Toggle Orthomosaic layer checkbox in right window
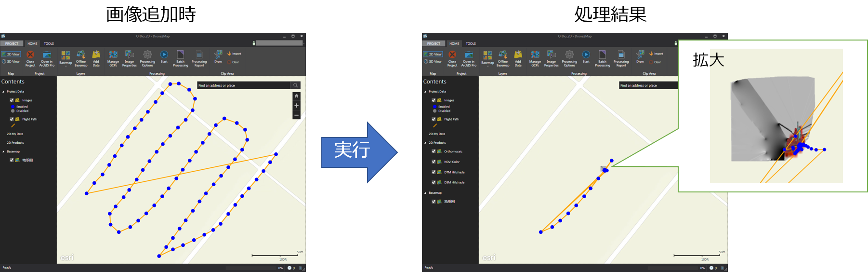The width and height of the screenshot is (868, 272). point(434,151)
